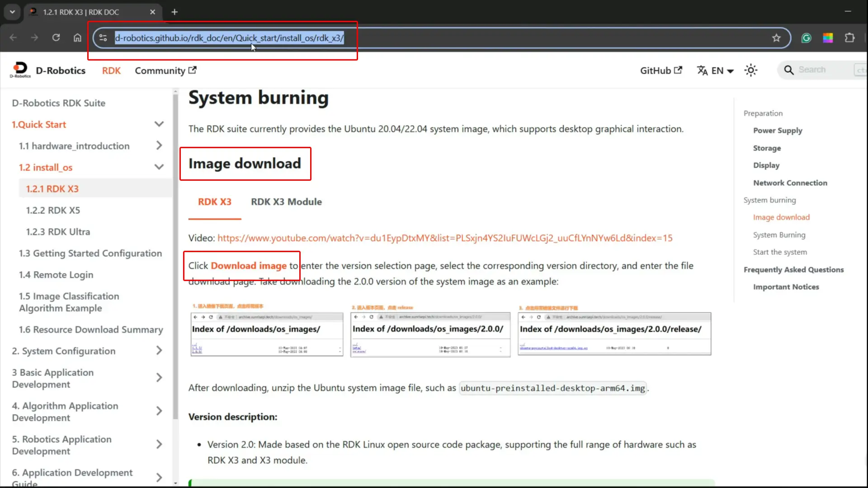
Task: Expand 1.1 hardware_introduction chevron
Action: (x=159, y=145)
